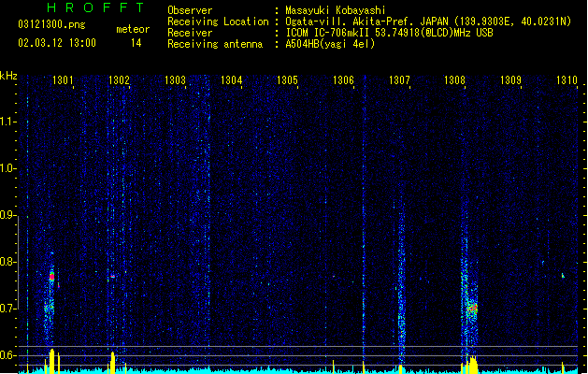
Task: Click the HROFFT program title
Action: 95,7
